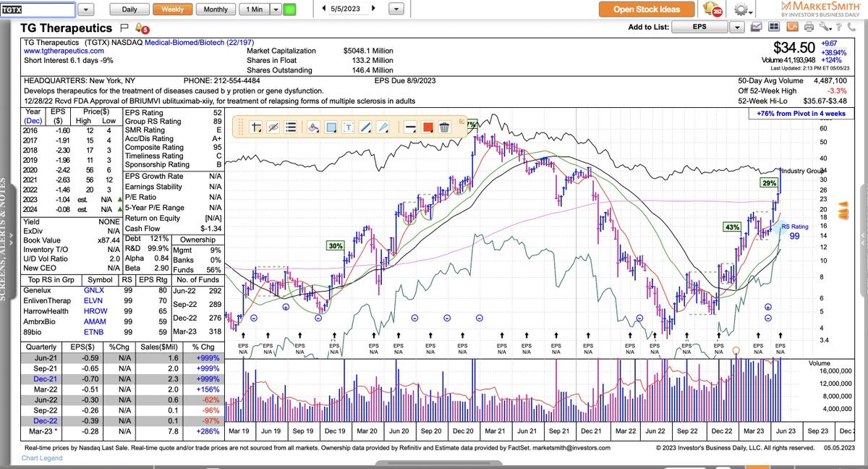Viewport: 868px width, 469px height.
Task: Select the marker highlight drawing tool
Action: coord(313,127)
